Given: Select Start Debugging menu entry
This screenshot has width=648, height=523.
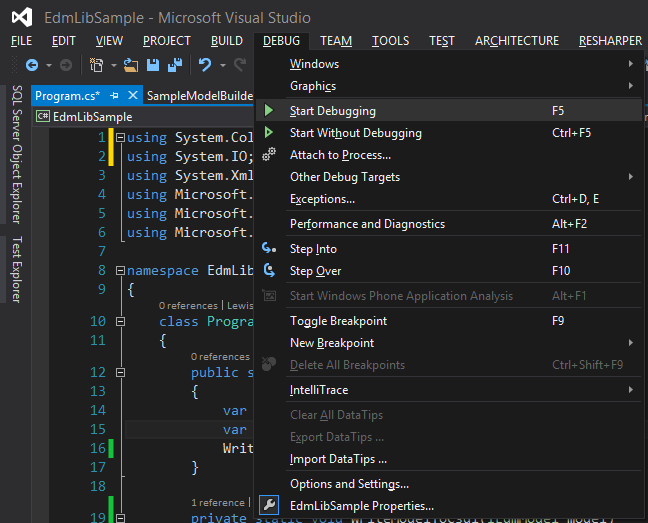Looking at the screenshot, I should click(449, 111).
